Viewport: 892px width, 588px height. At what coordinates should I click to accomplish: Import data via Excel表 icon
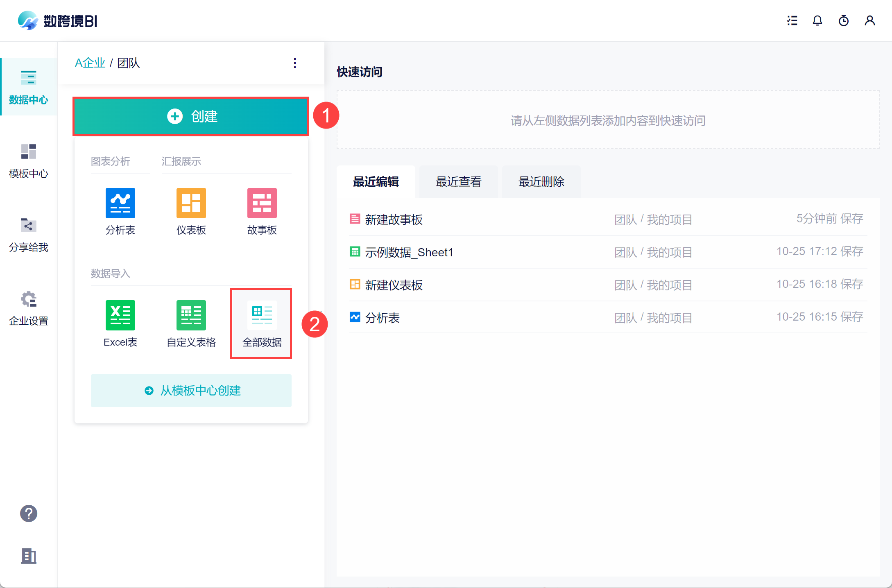(x=120, y=315)
